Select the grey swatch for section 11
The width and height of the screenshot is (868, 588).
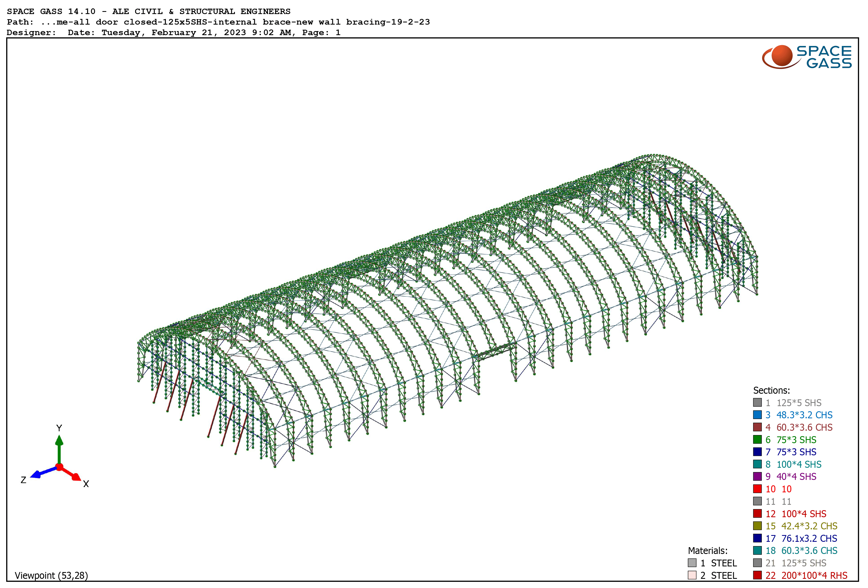pos(758,501)
